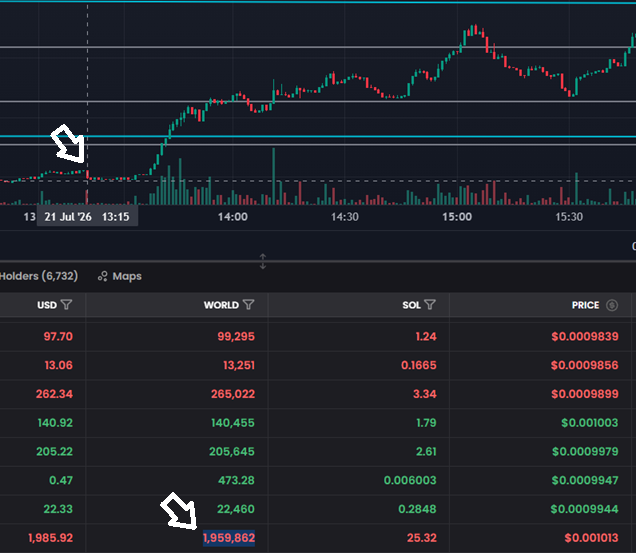Filter the USD column

(67, 305)
